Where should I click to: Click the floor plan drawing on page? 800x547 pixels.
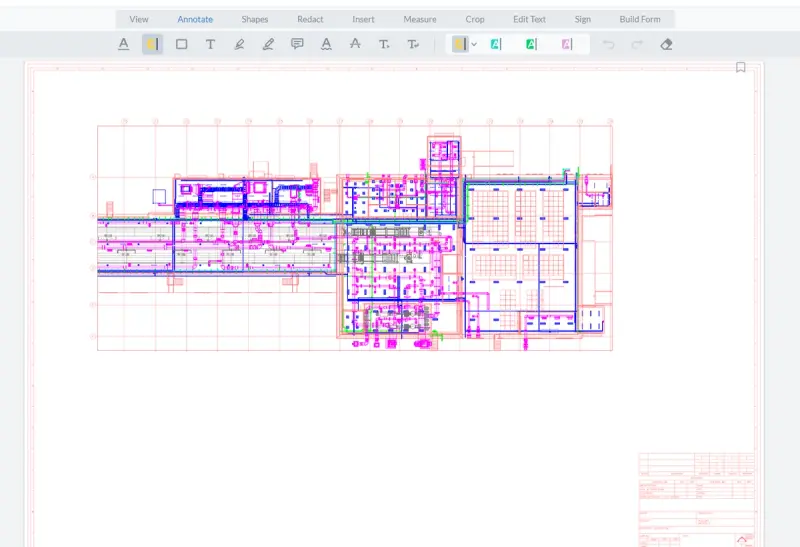click(x=355, y=237)
